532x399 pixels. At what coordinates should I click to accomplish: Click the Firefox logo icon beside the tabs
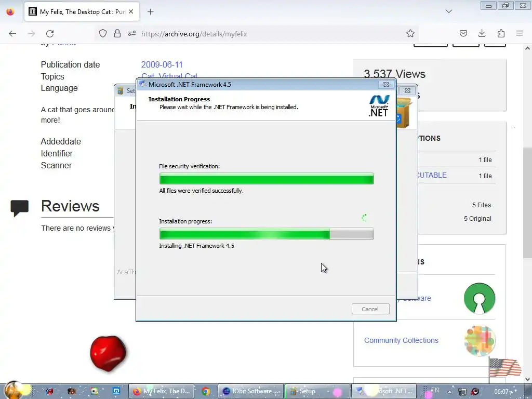[10, 11]
